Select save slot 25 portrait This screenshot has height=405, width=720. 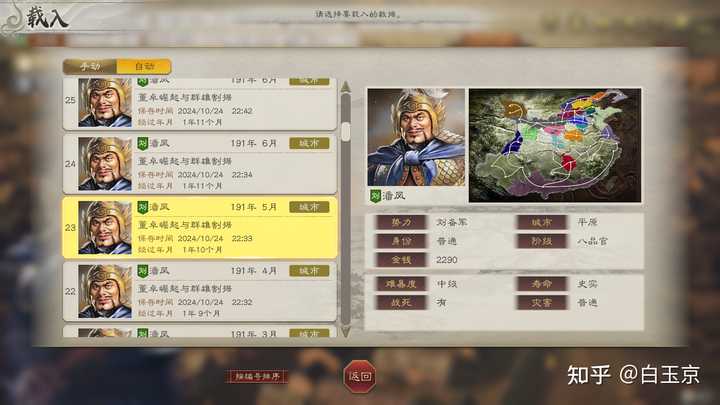click(105, 102)
